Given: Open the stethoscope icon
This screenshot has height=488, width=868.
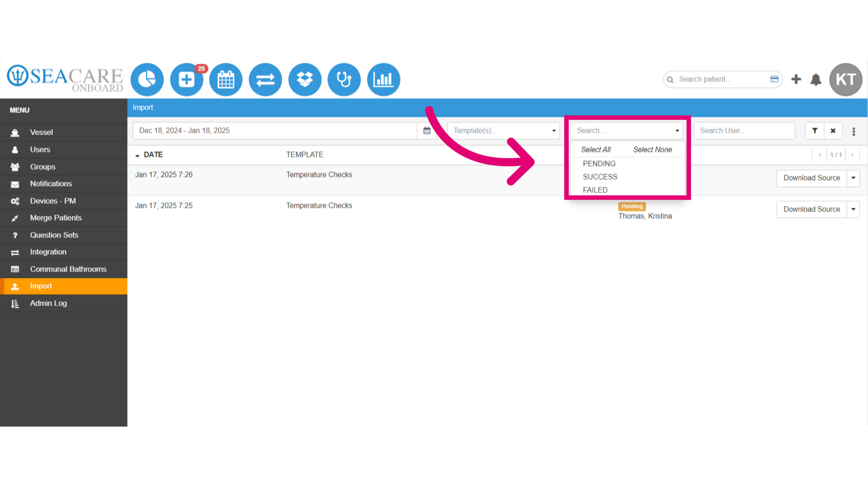Looking at the screenshot, I should 344,80.
